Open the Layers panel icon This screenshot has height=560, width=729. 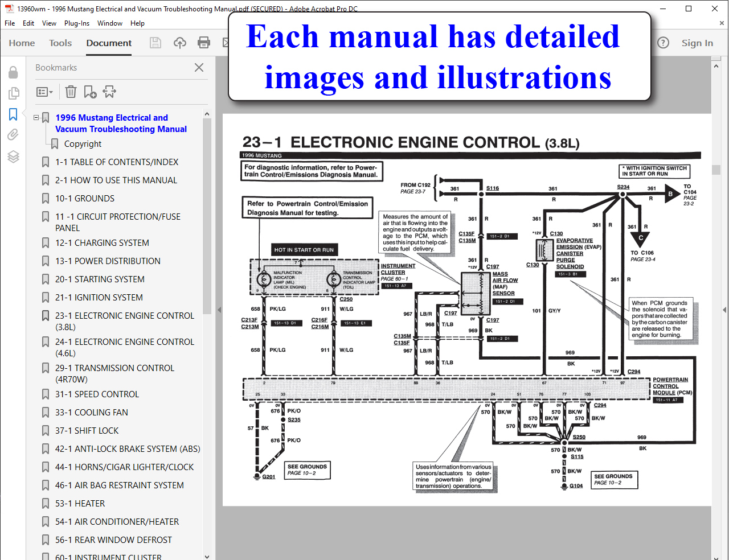[13, 157]
